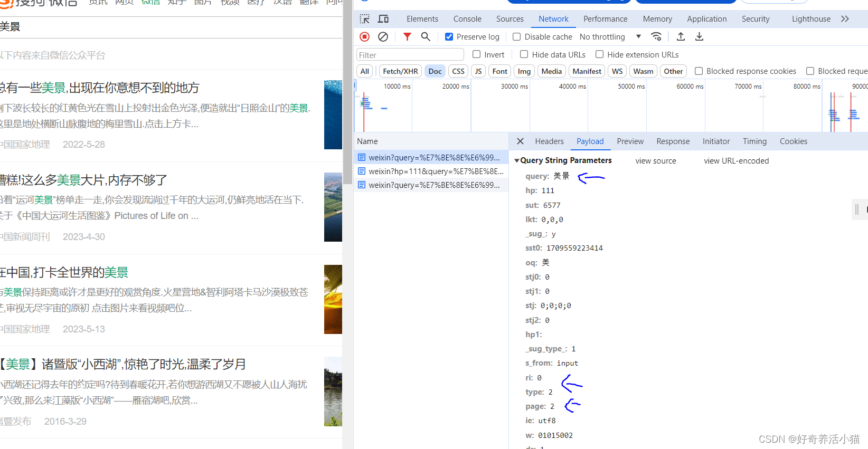
Task: Stop recording network log
Action: pyautogui.click(x=364, y=36)
